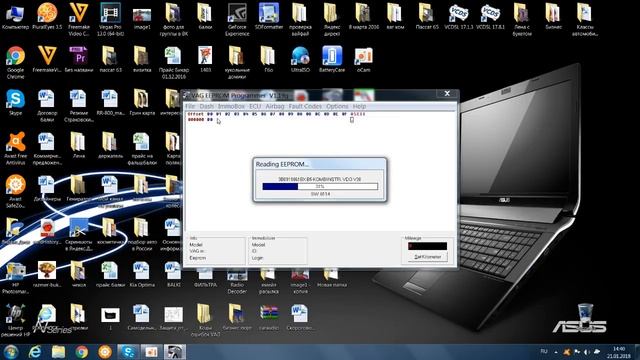Viewport: 640px width, 360px height.
Task: Select the BALKI Word document
Action: pos(173,274)
